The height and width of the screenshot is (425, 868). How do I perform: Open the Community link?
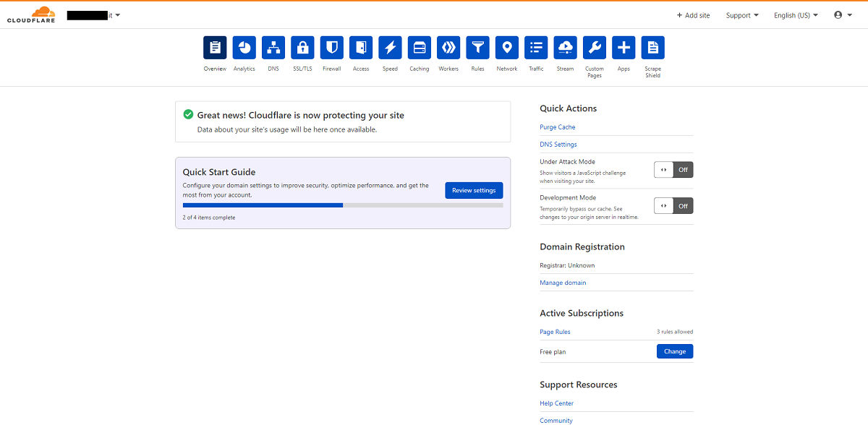tap(556, 421)
